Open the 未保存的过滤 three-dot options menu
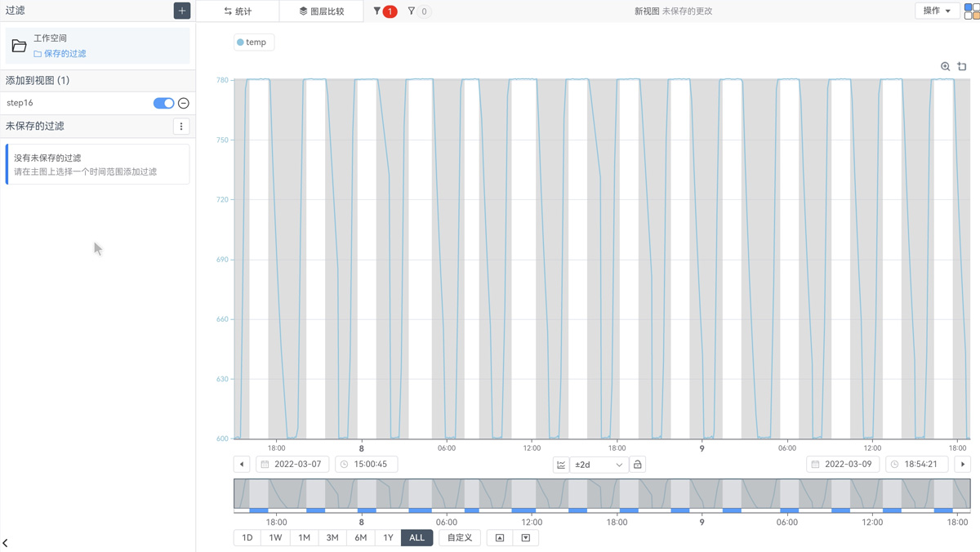The image size is (980, 552). pos(181,127)
